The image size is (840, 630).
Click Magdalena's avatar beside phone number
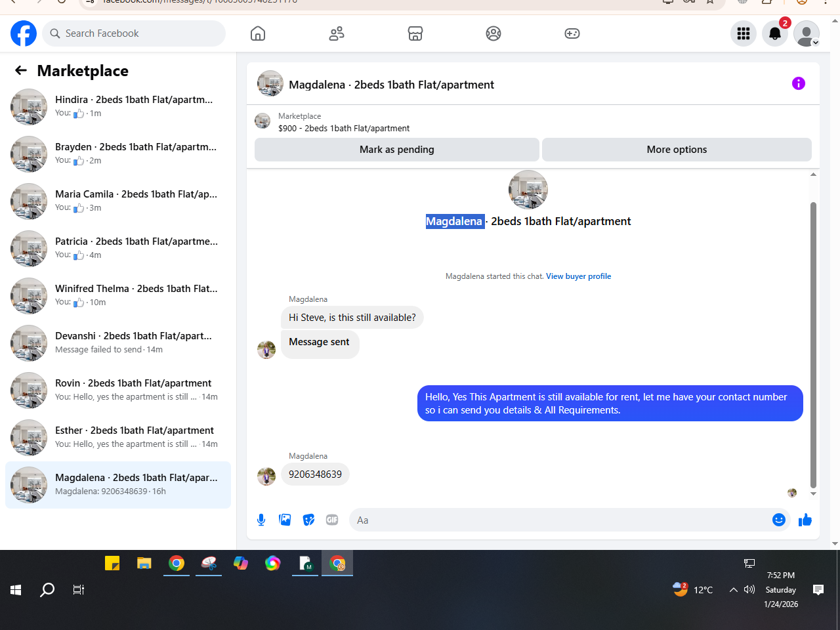(266, 476)
